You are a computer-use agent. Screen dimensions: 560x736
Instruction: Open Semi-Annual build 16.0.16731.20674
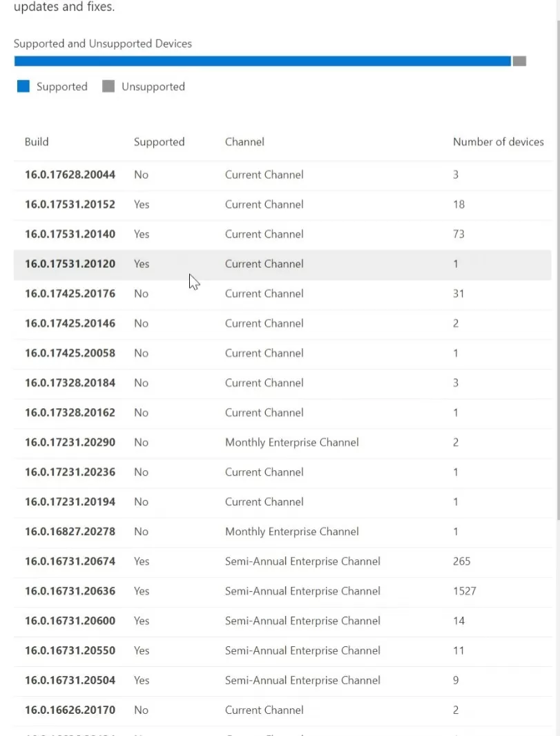click(x=69, y=561)
